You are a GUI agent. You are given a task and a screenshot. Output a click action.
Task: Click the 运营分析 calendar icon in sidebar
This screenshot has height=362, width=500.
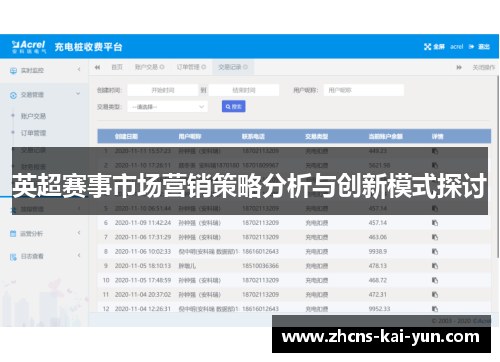click(13, 234)
